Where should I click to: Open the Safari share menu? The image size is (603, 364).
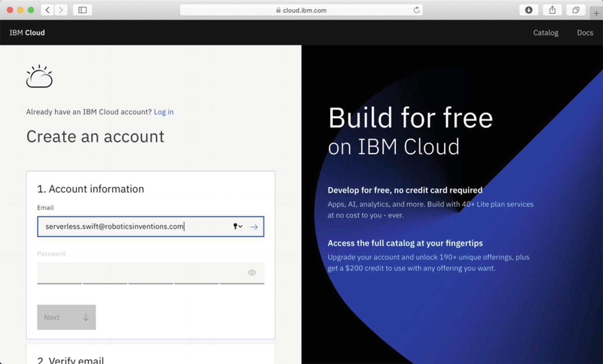pyautogui.click(x=552, y=10)
